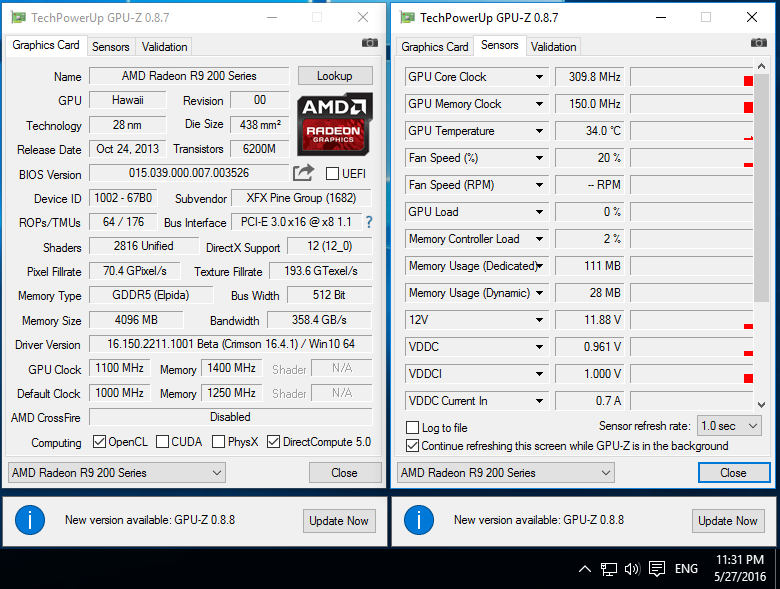780x589 pixels.
Task: Click the Driver Version field
Action: [x=231, y=344]
